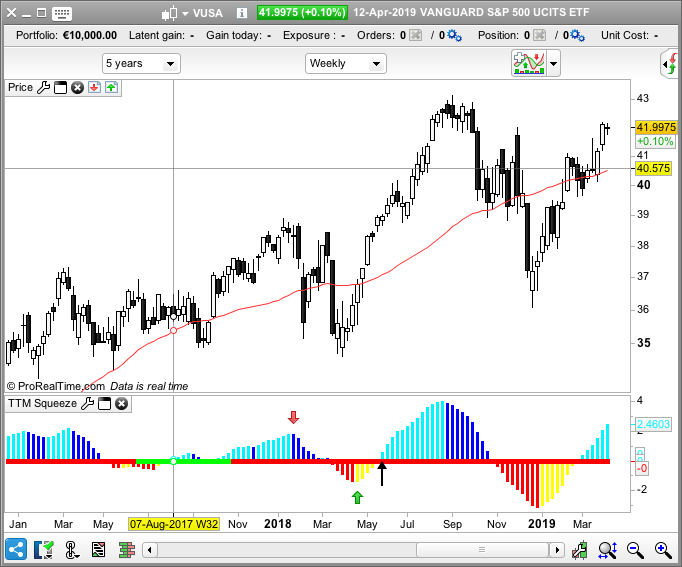
Task: Click the scrollbar left arrow
Action: [150, 550]
